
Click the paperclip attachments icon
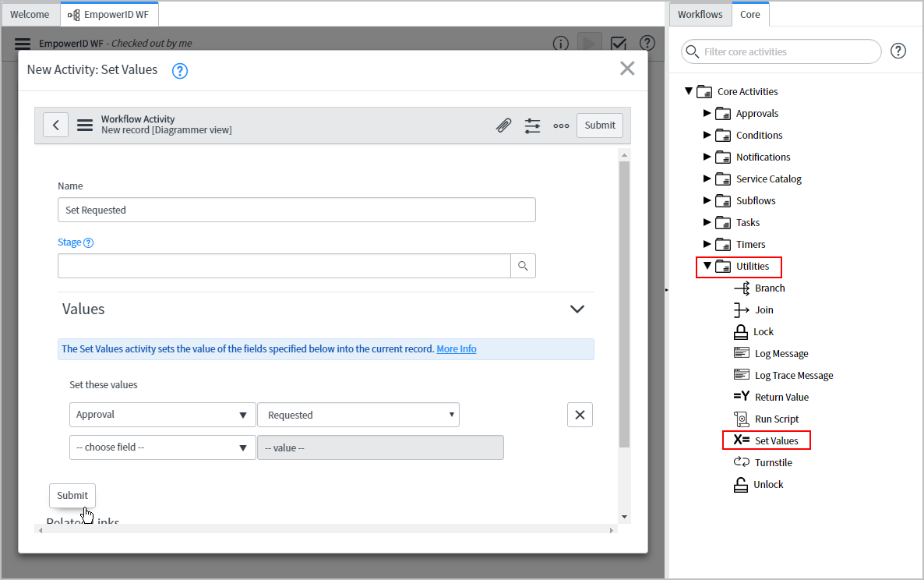pyautogui.click(x=504, y=126)
